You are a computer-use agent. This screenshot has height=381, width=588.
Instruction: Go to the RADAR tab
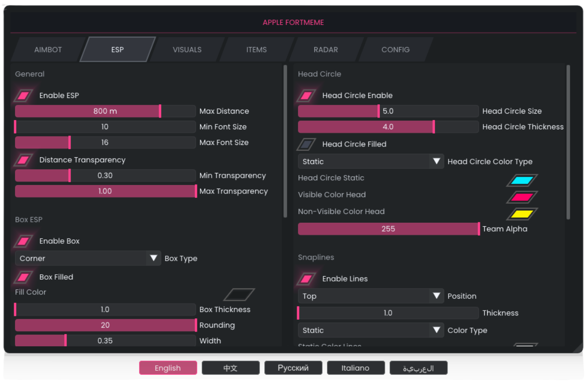click(x=326, y=49)
